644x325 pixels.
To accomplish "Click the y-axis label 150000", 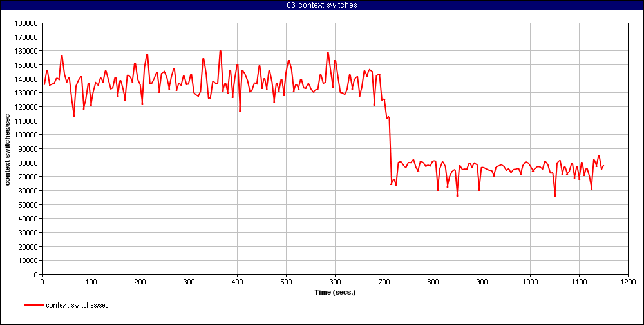I will 26,65.
